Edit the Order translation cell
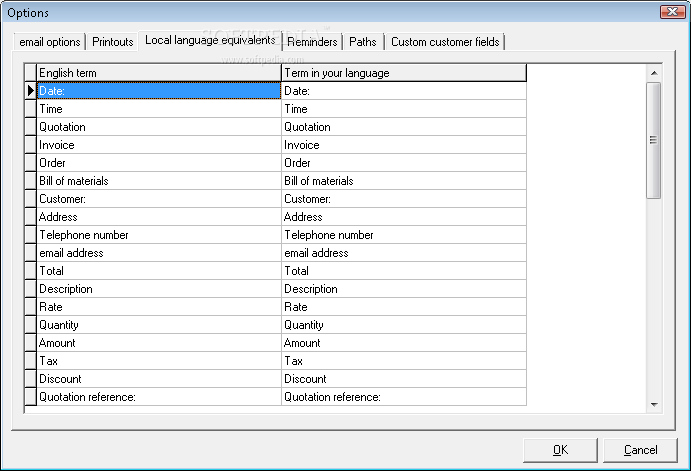 [x=404, y=163]
